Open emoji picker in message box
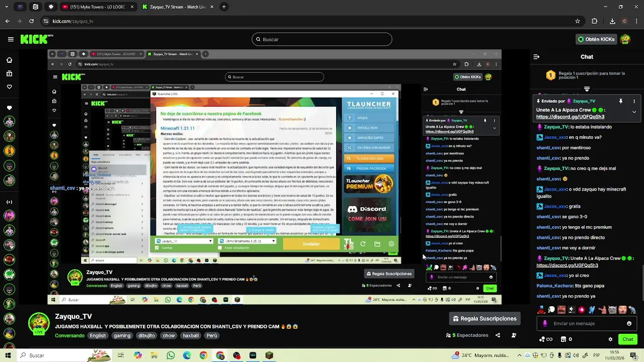 tap(629, 323)
